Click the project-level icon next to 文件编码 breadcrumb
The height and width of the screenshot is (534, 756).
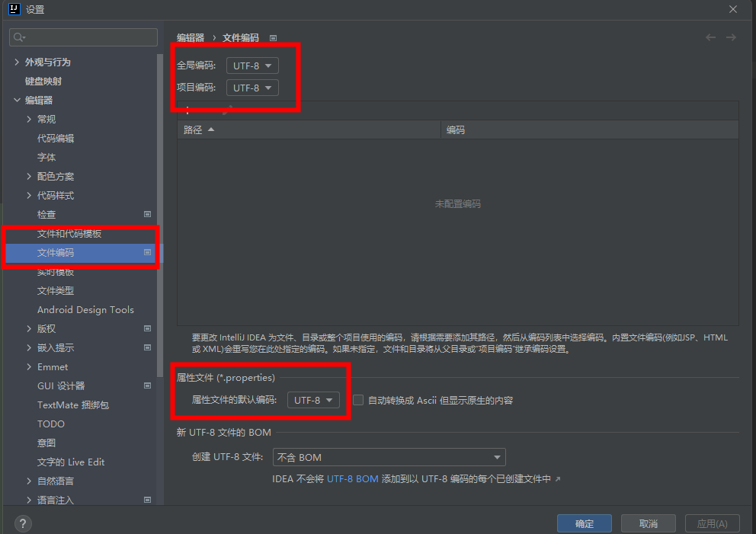[x=274, y=38]
